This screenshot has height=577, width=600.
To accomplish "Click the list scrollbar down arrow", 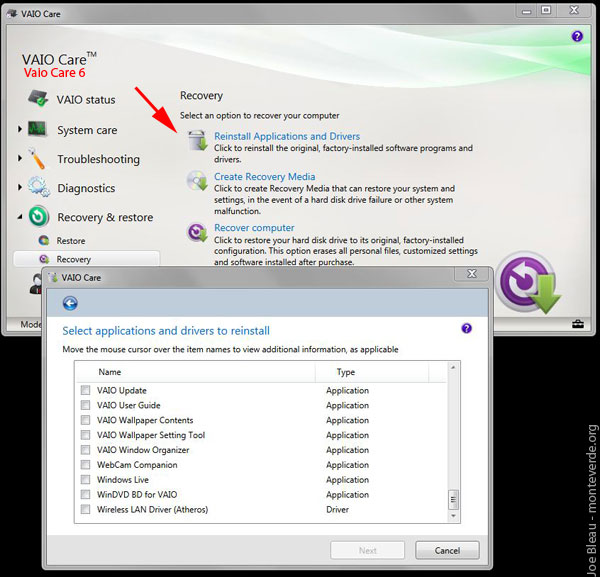I will click(453, 516).
